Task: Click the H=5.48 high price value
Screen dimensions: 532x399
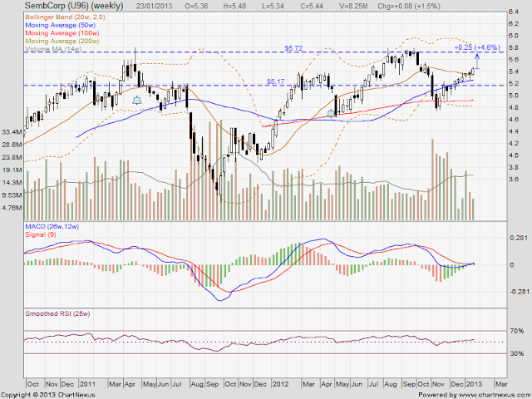Action: pos(234,6)
